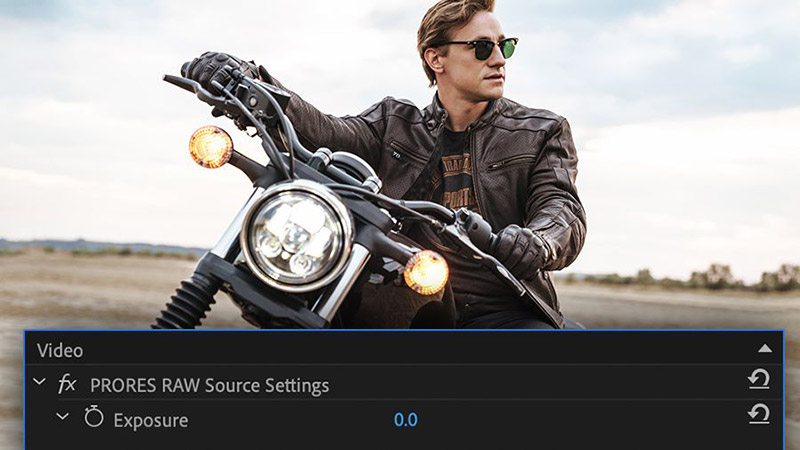Toggle the fx icon for PRORES RAW effect
Screen dimensions: 800x450
click(67, 383)
